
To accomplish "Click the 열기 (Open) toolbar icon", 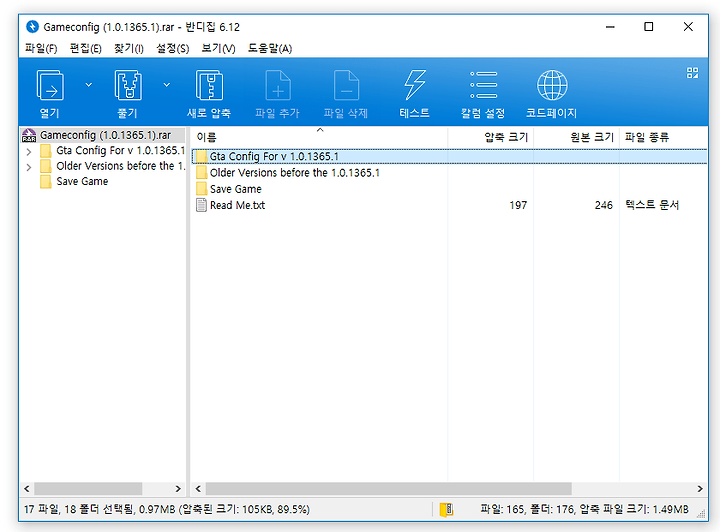I will 50,85.
